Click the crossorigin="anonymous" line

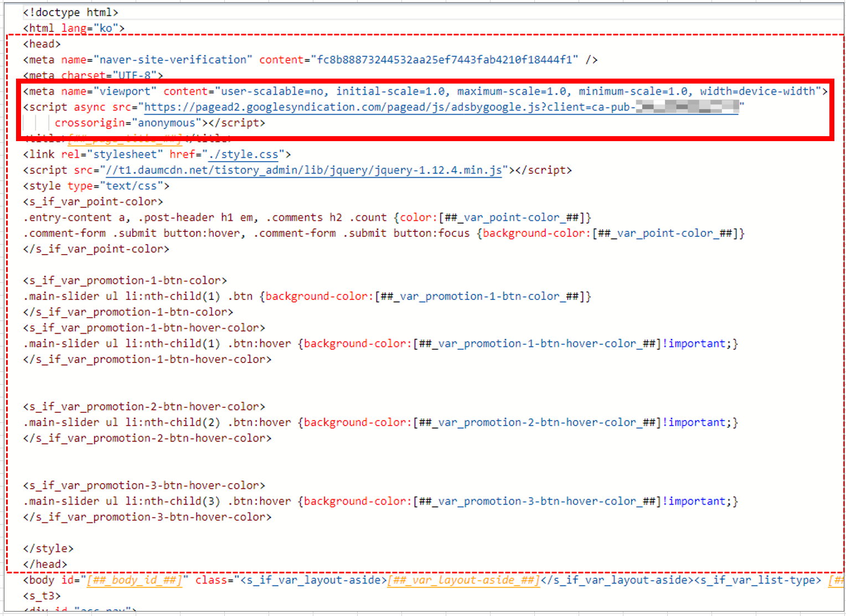[160, 123]
